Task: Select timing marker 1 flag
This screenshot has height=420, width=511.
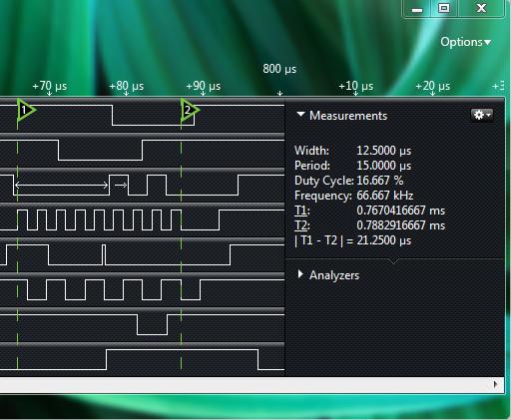Action: [x=26, y=110]
